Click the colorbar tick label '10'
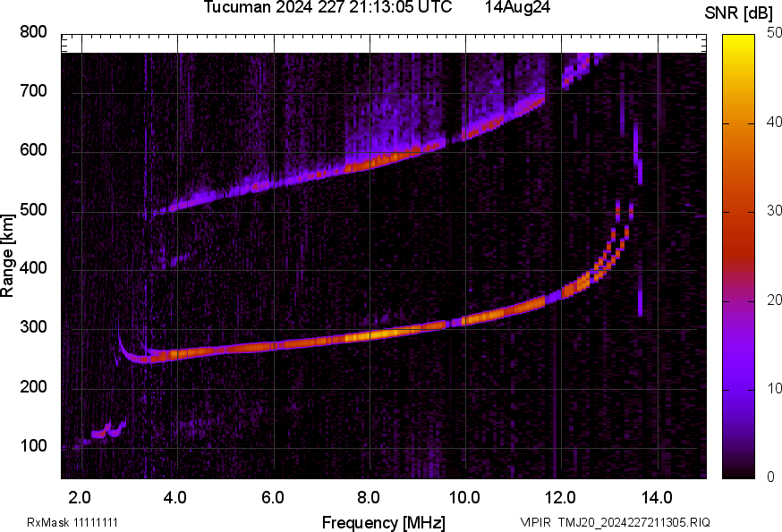The height and width of the screenshot is (532, 782). (774, 388)
